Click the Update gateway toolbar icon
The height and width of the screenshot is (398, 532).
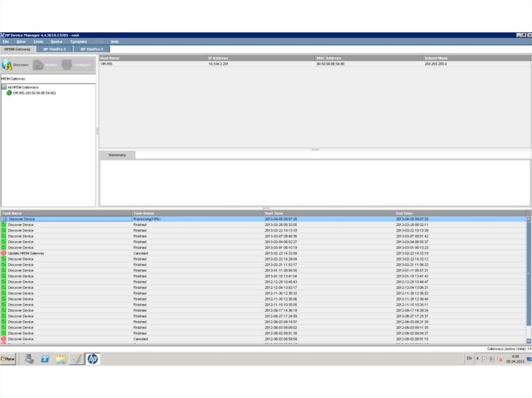coord(38,65)
